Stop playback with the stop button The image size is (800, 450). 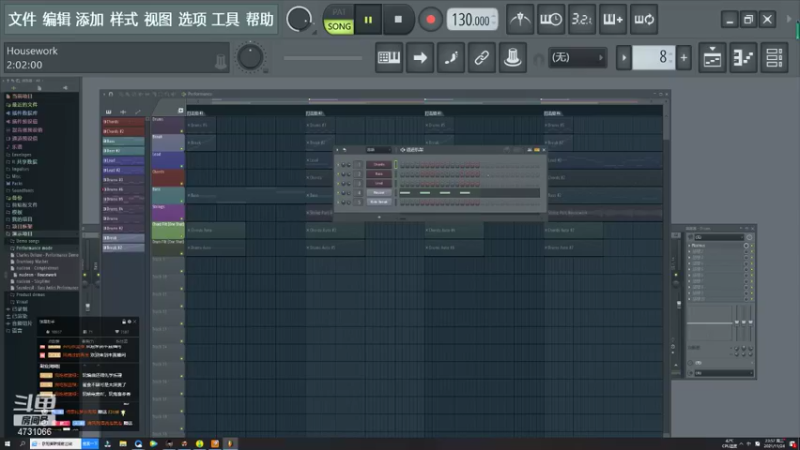click(398, 19)
